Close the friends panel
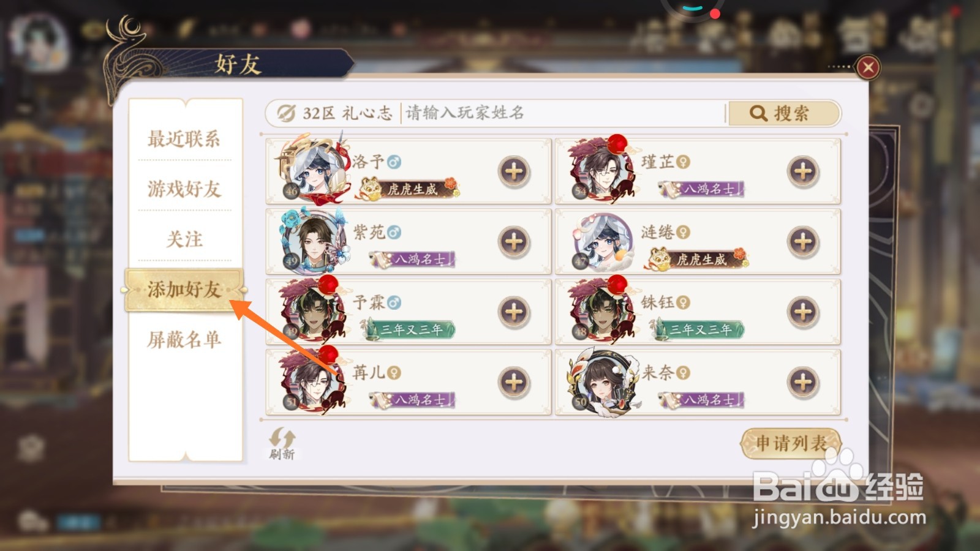Viewport: 980px width, 551px height. [868, 67]
